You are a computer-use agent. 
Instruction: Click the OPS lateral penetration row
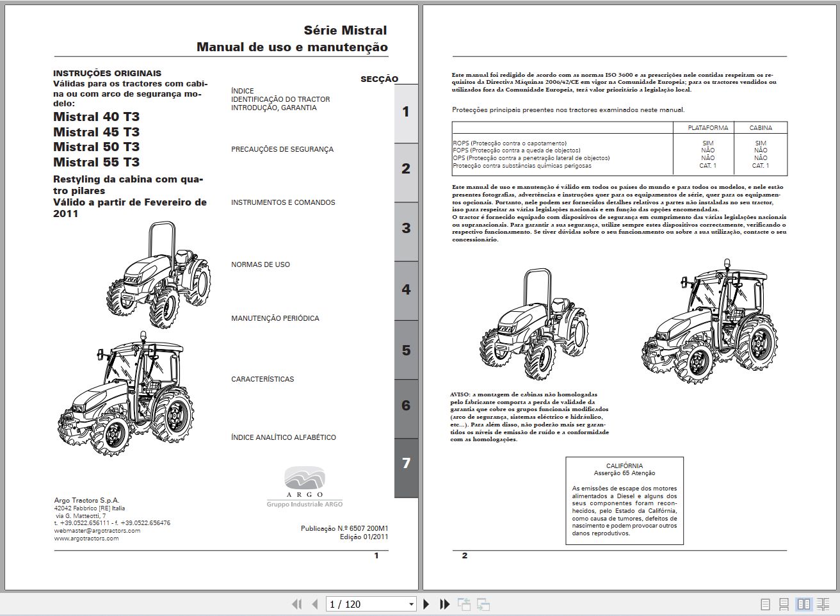(619, 158)
